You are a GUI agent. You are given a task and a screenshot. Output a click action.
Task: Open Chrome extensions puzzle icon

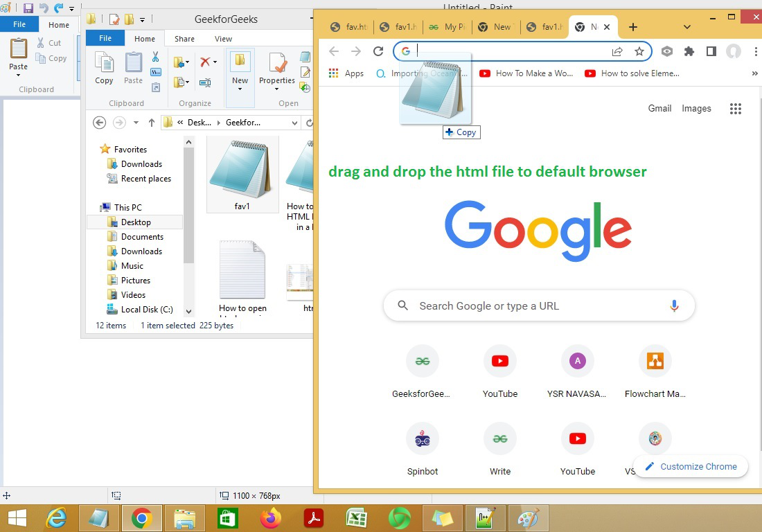(x=689, y=51)
